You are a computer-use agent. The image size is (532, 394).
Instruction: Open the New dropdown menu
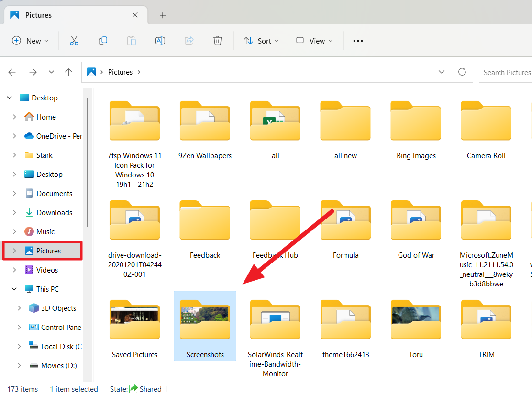(x=30, y=41)
